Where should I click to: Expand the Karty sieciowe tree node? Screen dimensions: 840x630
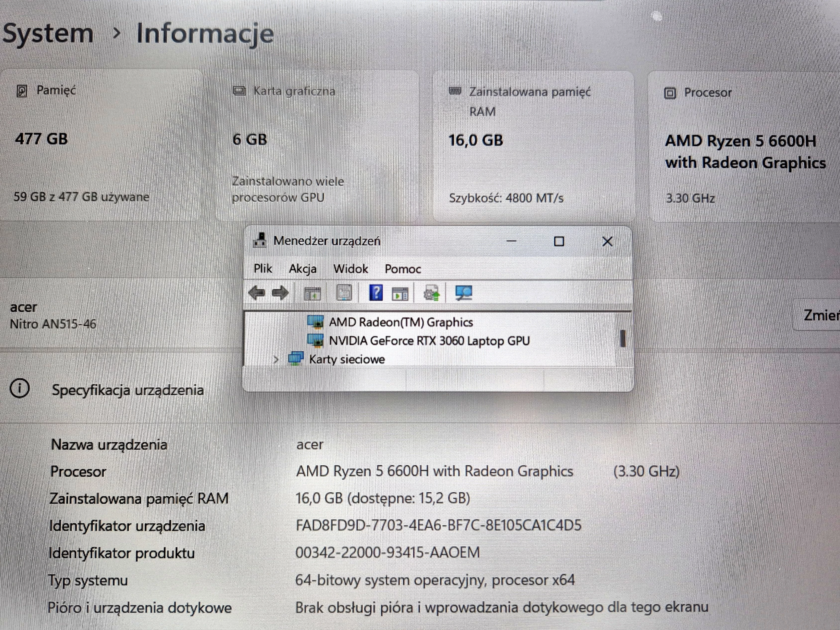(276, 359)
